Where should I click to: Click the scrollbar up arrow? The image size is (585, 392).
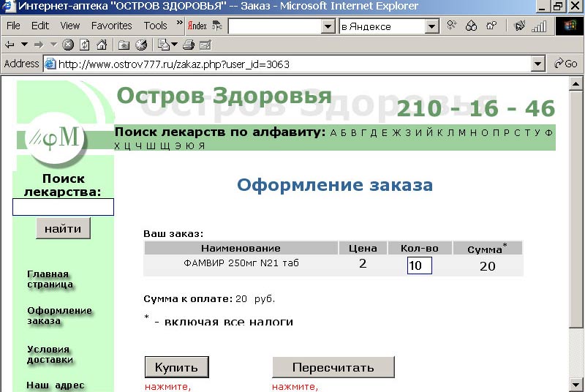(x=576, y=84)
